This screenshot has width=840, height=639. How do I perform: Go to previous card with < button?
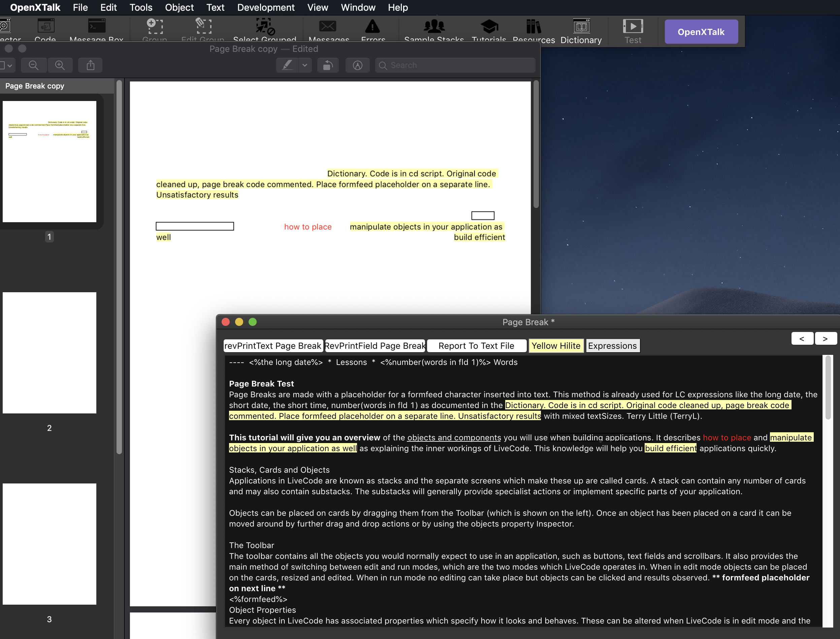tap(802, 338)
